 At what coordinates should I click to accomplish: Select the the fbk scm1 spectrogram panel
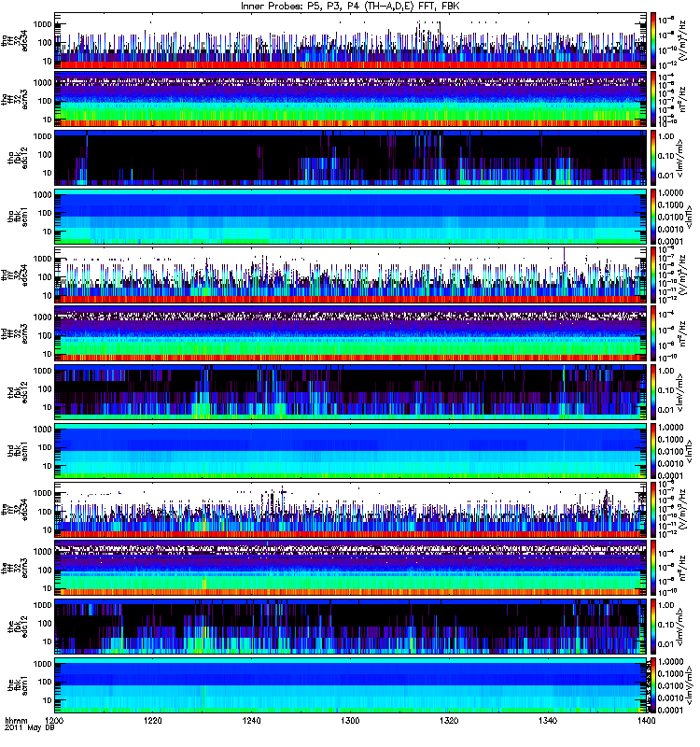[x=351, y=685]
